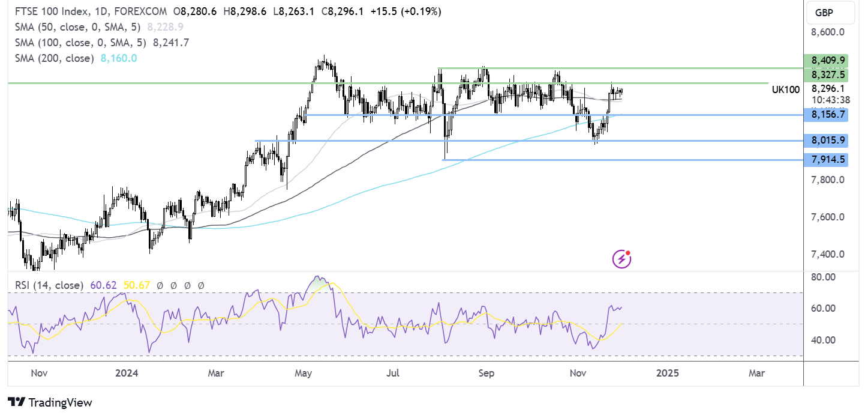Click the SMA 100 value 8,241.7
868x418 pixels.
pos(172,43)
